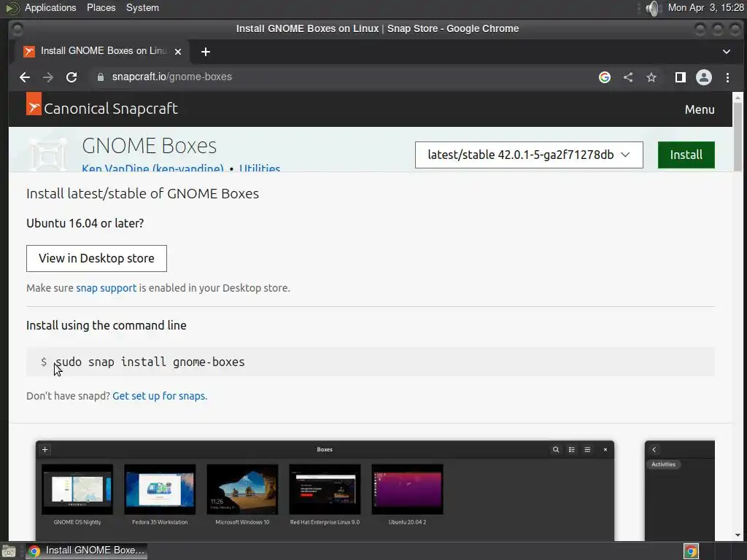Click the clock showing Mon Apr 3
The width and height of the screenshot is (747, 560).
click(x=705, y=7)
